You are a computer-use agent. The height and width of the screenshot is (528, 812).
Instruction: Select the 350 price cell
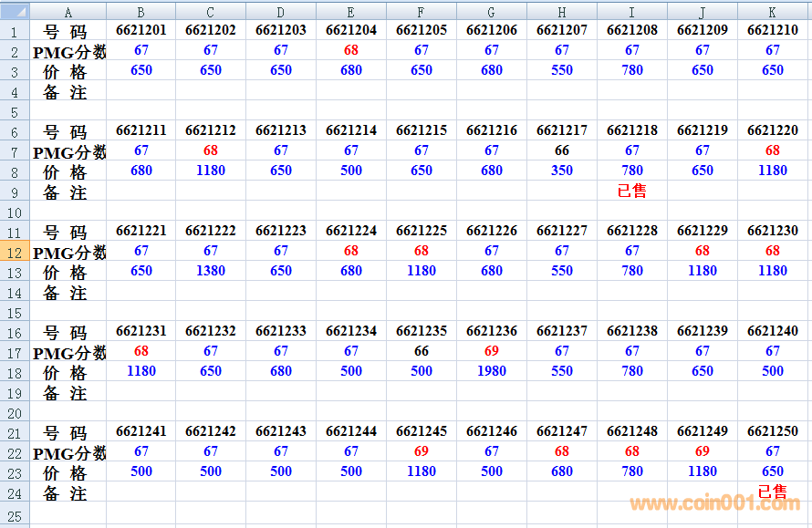click(x=562, y=171)
